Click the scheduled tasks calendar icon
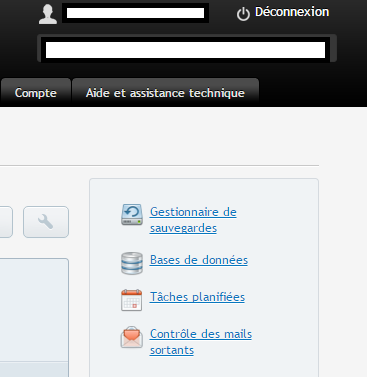The image size is (367, 377). tap(132, 300)
